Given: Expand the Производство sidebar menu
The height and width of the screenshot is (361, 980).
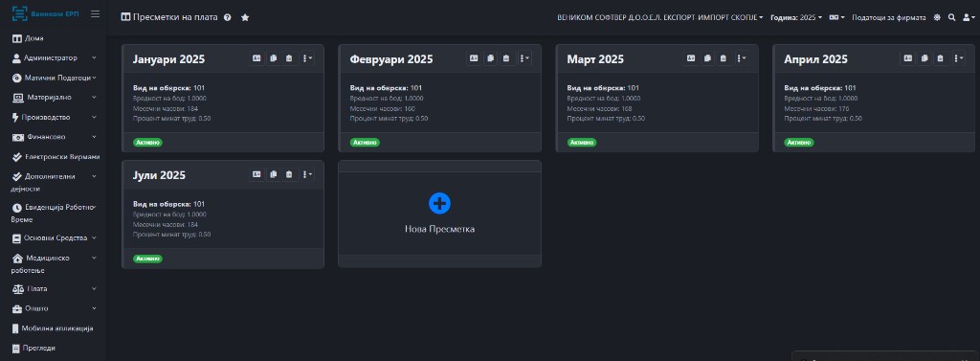Looking at the screenshot, I should [x=54, y=117].
